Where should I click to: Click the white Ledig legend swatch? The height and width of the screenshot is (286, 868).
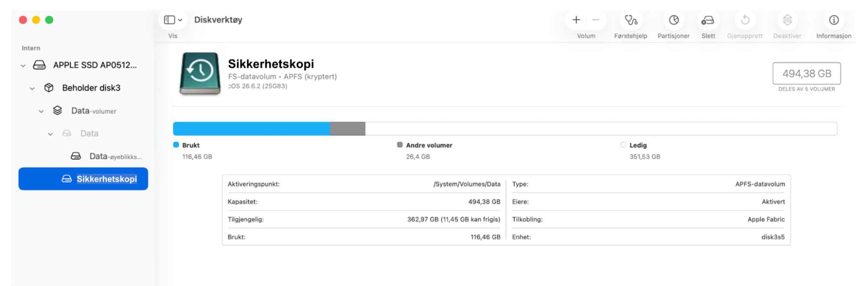pyautogui.click(x=623, y=145)
